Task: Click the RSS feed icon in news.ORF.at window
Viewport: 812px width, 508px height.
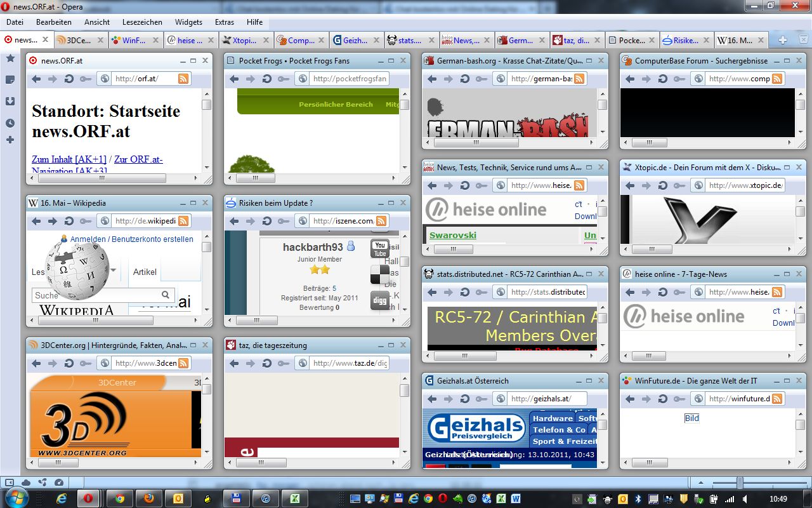Action: point(183,79)
